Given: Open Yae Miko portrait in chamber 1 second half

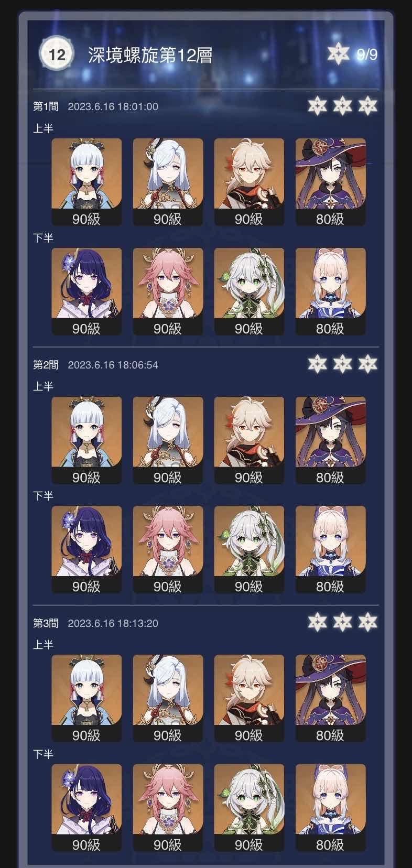Looking at the screenshot, I should pyautogui.click(x=168, y=291).
